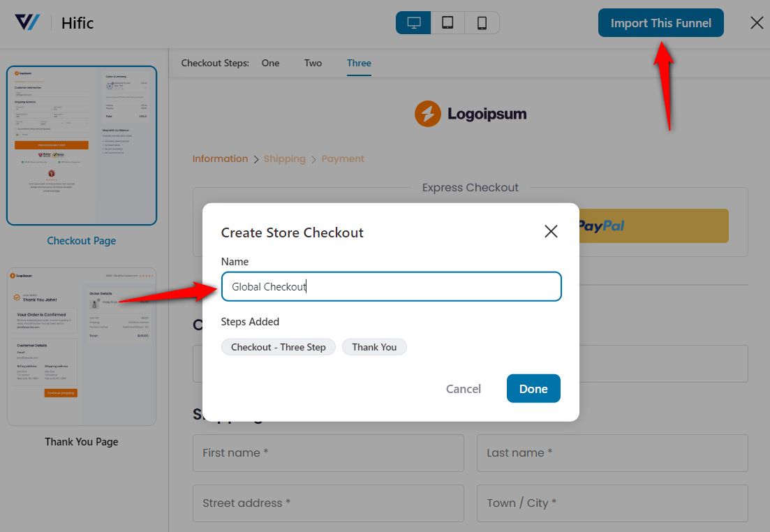Image resolution: width=770 pixels, height=532 pixels.
Task: Select the Three checkout steps tab
Action: point(359,63)
